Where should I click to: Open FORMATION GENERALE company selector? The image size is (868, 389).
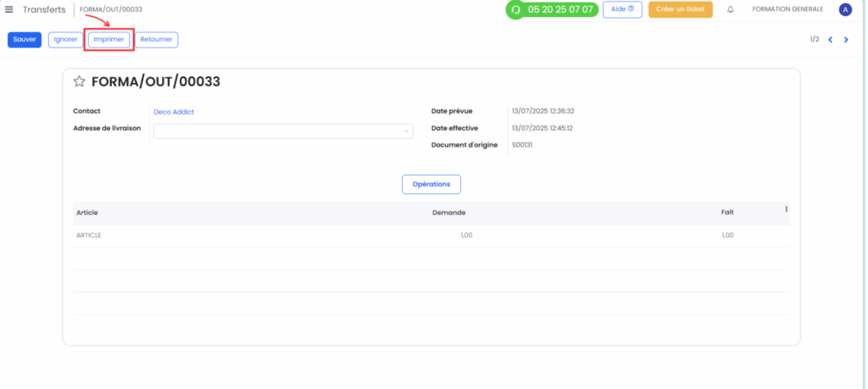[787, 9]
